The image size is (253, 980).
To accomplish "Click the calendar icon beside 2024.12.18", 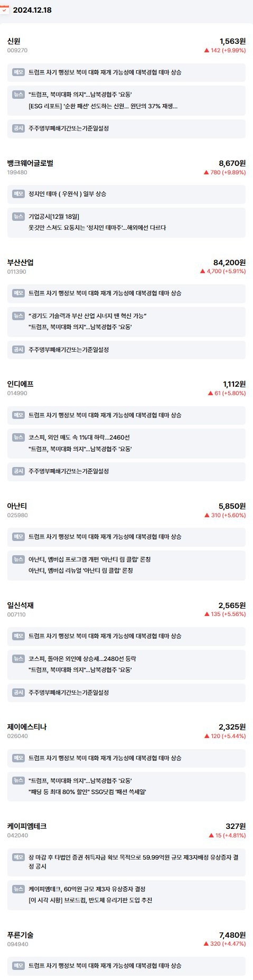I will click(4, 10).
